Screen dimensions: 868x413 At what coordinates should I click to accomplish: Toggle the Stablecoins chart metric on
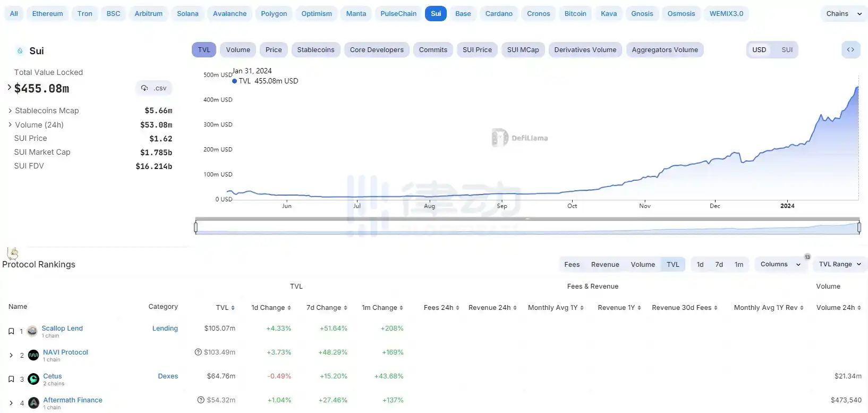pyautogui.click(x=316, y=50)
